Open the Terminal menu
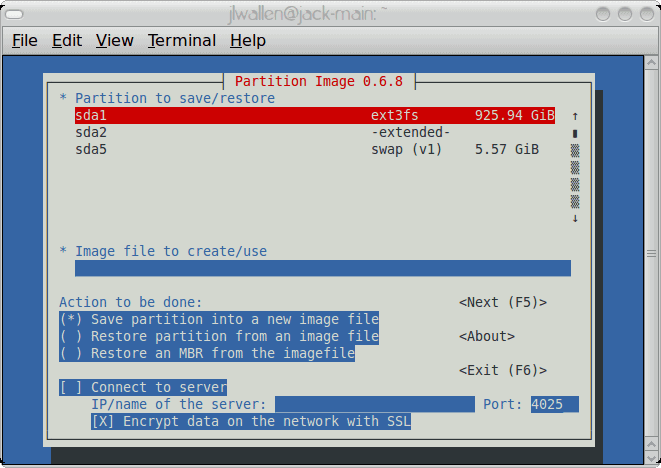 [x=182, y=41]
